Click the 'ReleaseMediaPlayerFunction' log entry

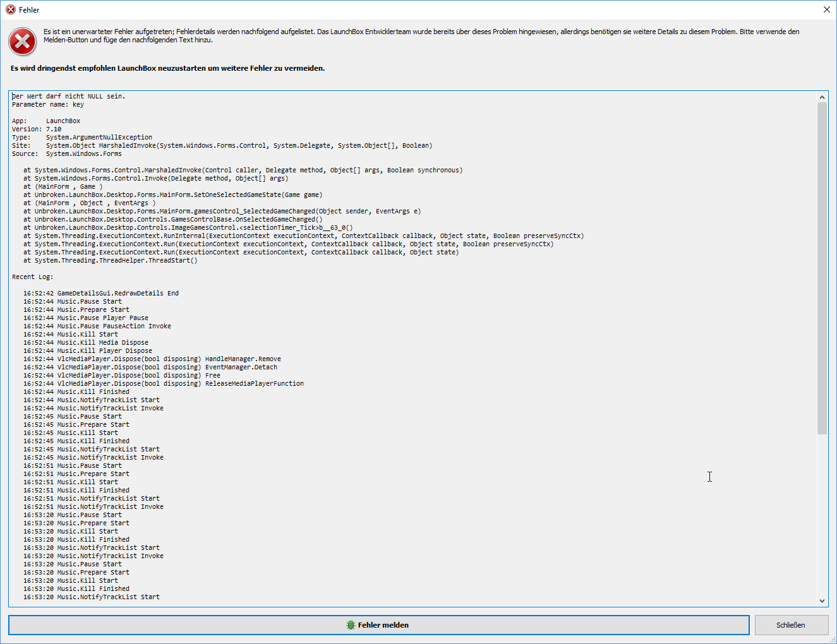[x=164, y=384]
